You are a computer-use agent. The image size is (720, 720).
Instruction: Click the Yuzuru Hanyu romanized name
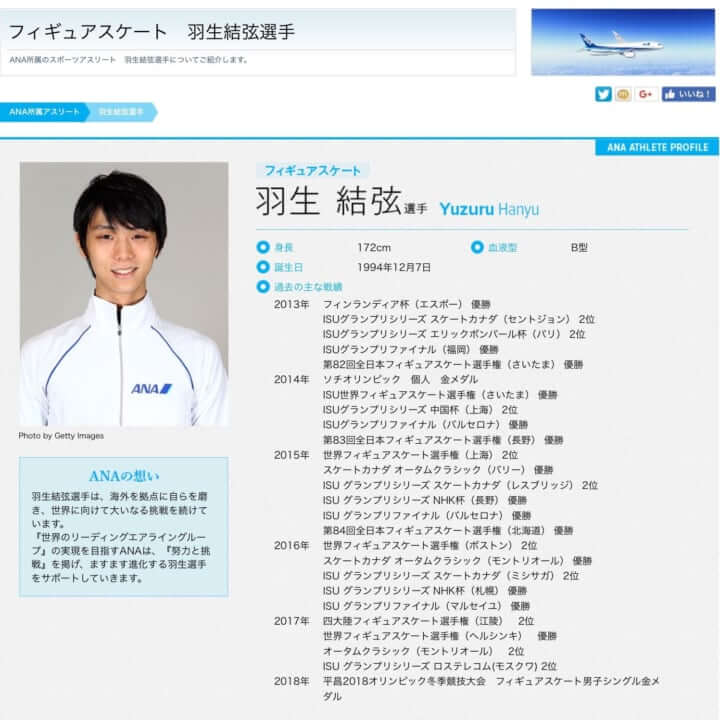pos(488,209)
